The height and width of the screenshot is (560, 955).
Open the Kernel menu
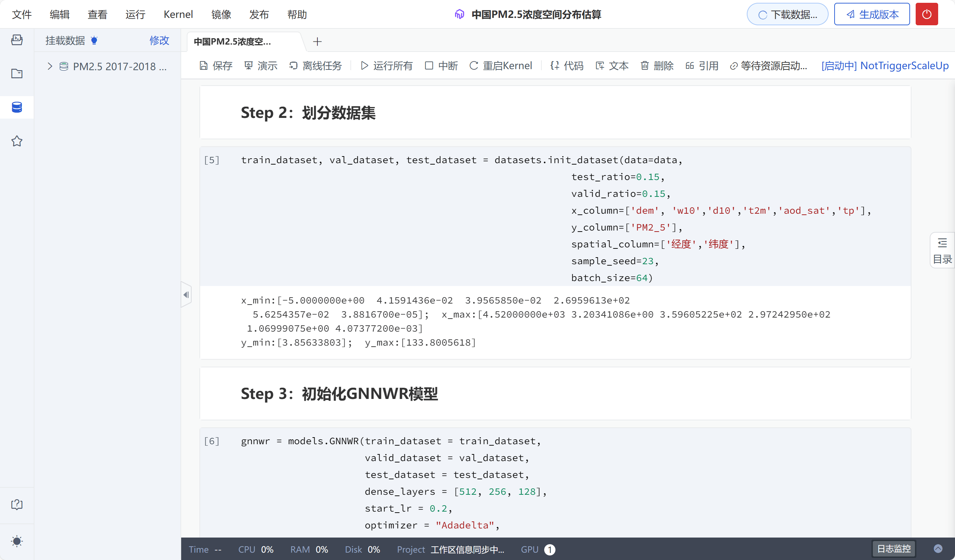pos(178,14)
